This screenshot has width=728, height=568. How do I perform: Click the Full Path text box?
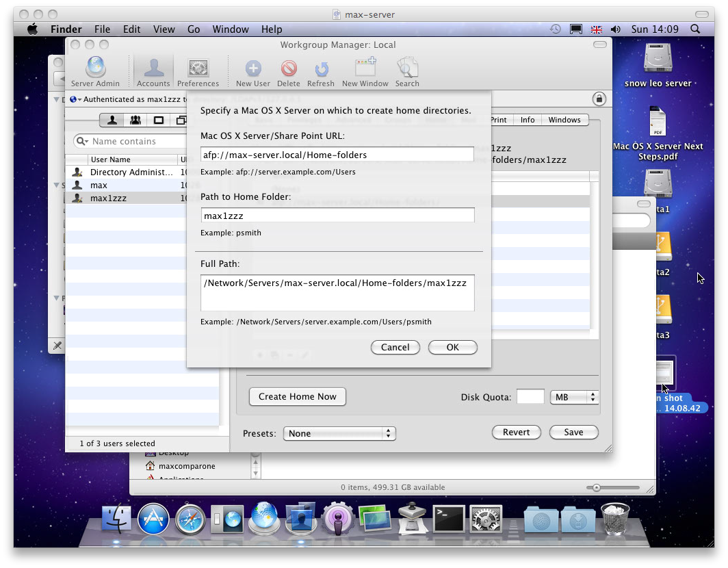(337, 293)
